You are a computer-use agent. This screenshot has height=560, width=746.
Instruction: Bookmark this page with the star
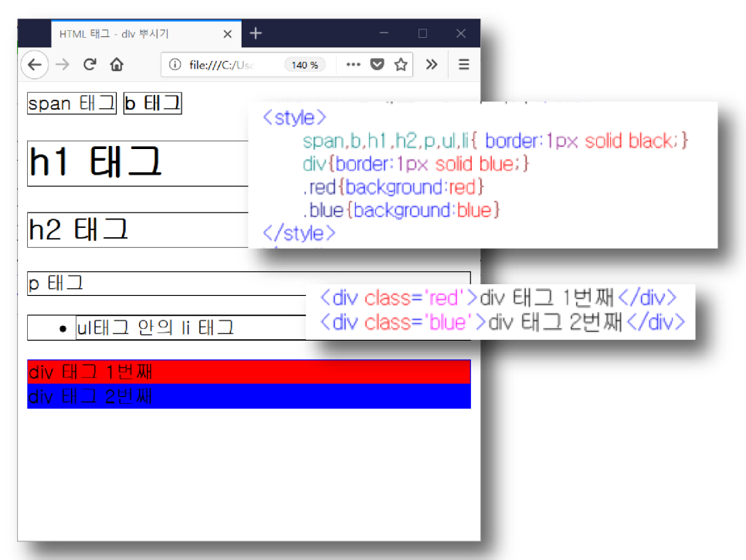(x=401, y=64)
